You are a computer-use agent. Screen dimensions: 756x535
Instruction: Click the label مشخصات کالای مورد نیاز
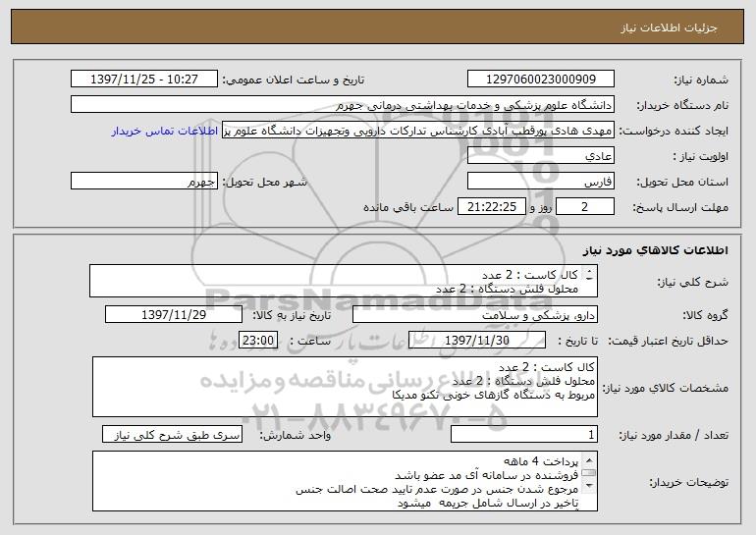(667, 388)
